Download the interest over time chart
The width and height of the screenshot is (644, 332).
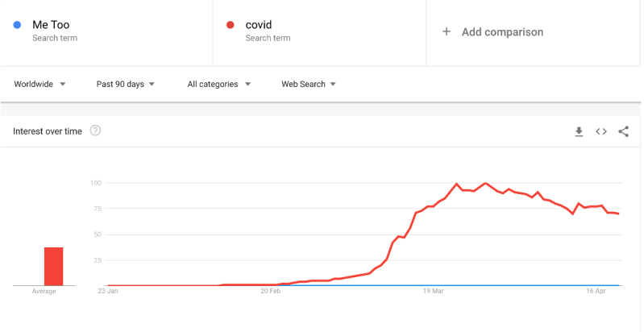(x=579, y=131)
